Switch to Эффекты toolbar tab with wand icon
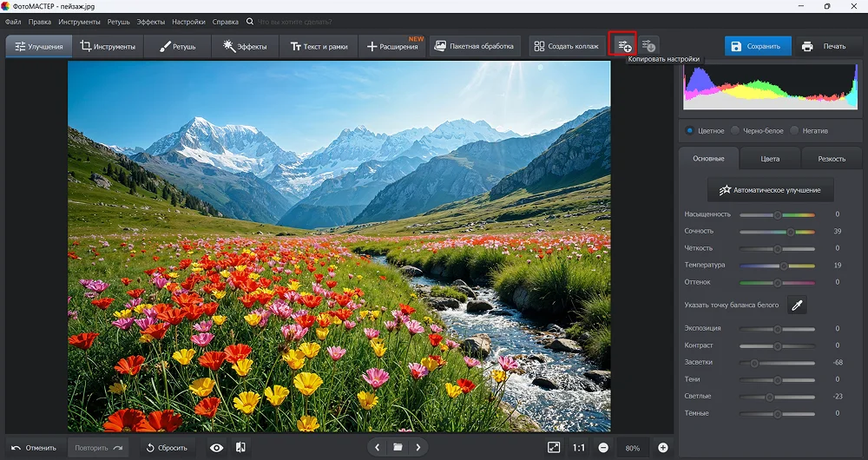Viewport: 868px width, 460px height. [x=246, y=47]
